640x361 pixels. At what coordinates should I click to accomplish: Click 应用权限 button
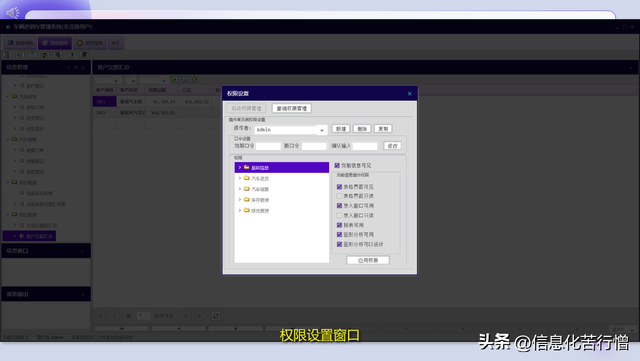[368, 260]
